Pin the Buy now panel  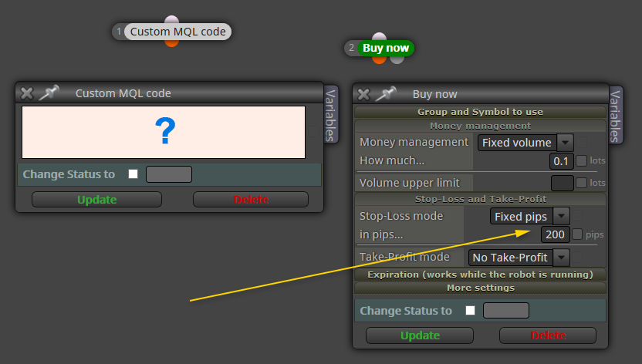tap(386, 93)
